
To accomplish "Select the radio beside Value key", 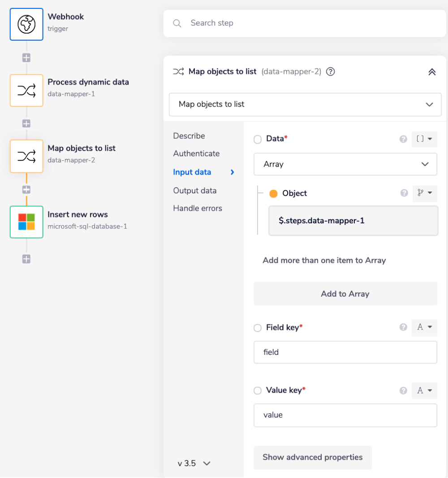I will 258,390.
